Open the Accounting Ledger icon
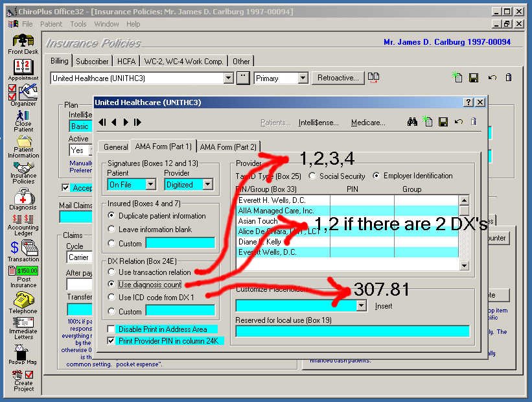 pyautogui.click(x=23, y=225)
